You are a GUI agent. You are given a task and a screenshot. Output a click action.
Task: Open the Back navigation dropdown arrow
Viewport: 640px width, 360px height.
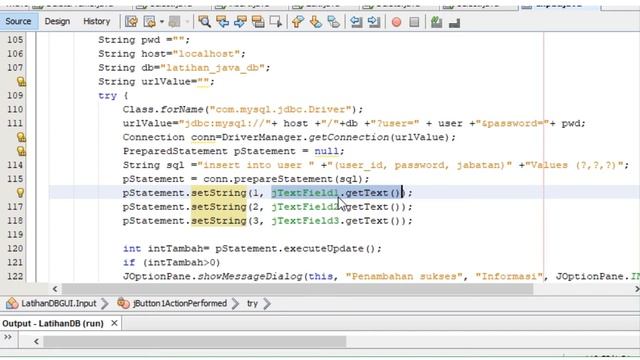[x=162, y=22]
